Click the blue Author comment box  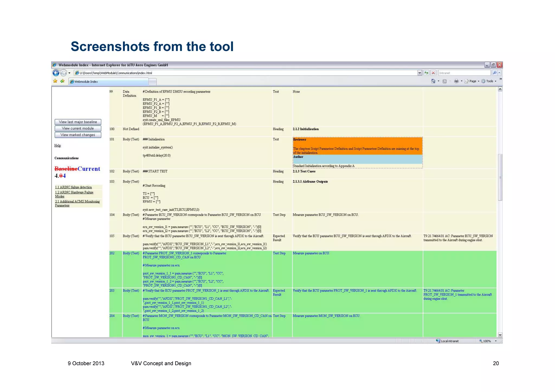pyautogui.click(x=357, y=159)
